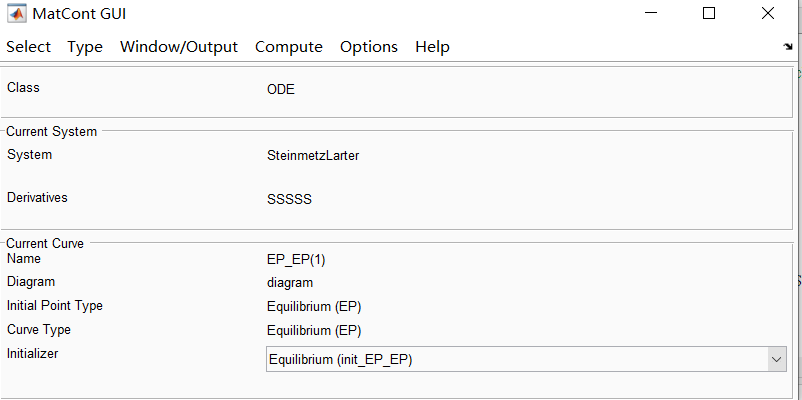Open the Options menu
This screenshot has width=802, height=400.
[369, 47]
